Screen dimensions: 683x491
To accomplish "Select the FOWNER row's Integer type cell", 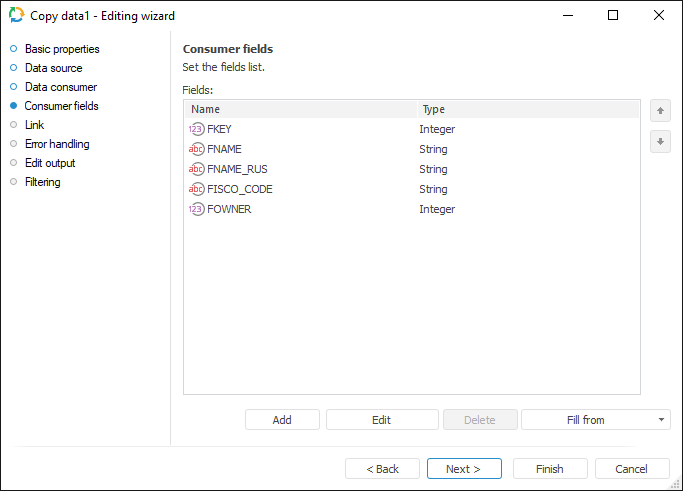I will [437, 209].
